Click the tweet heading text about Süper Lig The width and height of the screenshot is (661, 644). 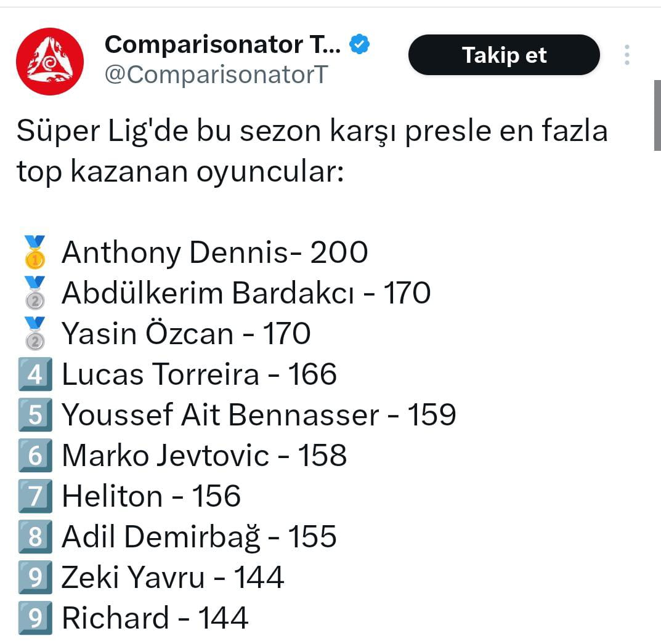(x=312, y=151)
